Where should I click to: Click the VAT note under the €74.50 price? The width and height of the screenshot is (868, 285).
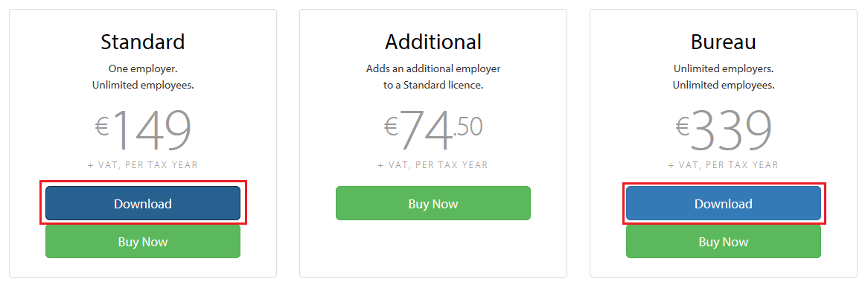pyautogui.click(x=433, y=165)
